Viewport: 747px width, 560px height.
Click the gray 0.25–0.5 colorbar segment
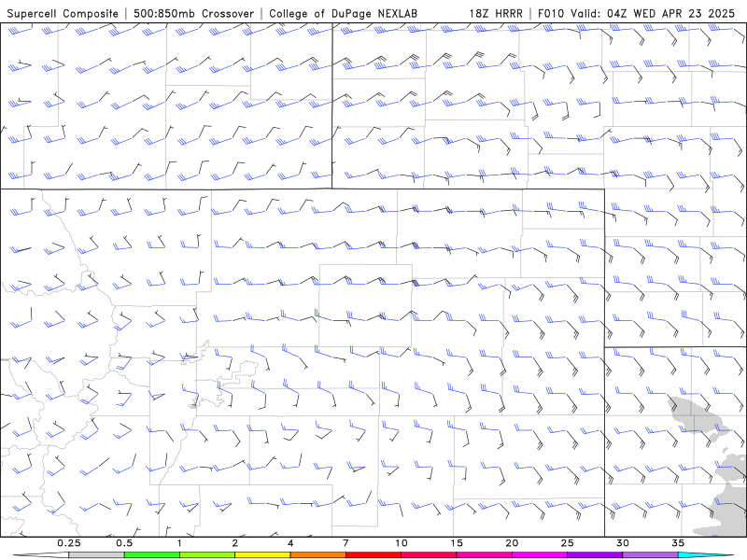tap(97, 555)
